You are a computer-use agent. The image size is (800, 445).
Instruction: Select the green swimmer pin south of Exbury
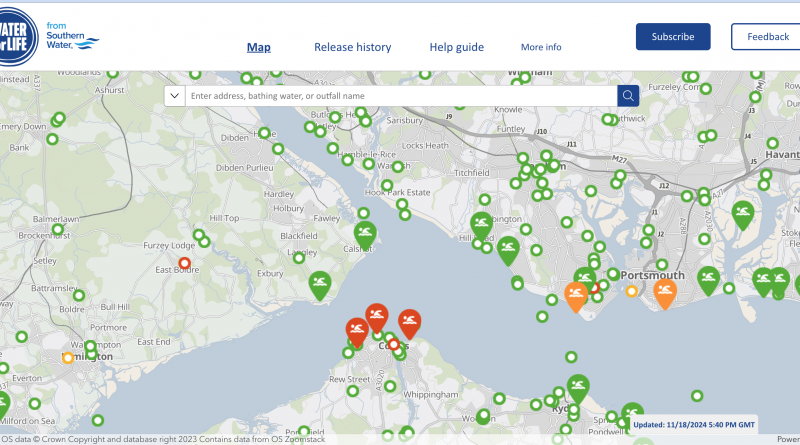pos(319,284)
